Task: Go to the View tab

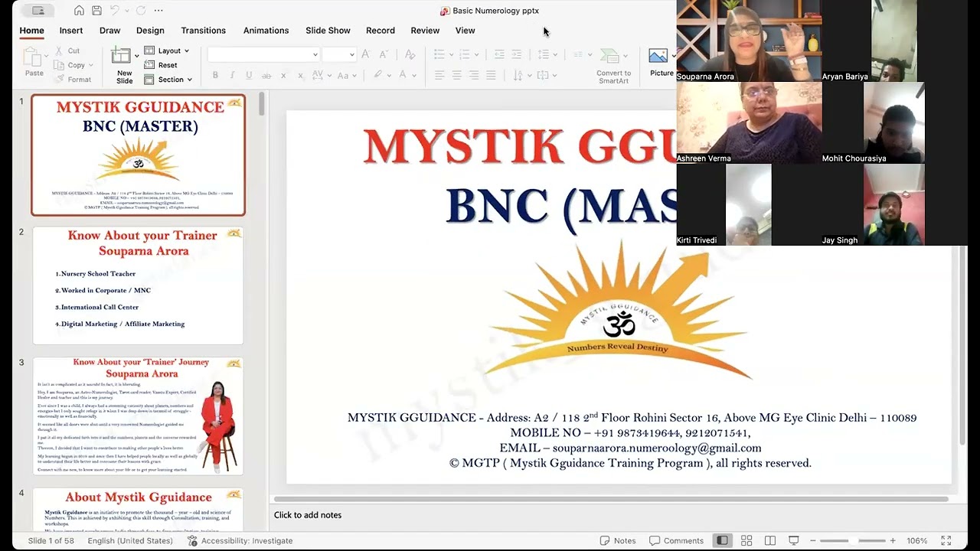Action: 465,31
